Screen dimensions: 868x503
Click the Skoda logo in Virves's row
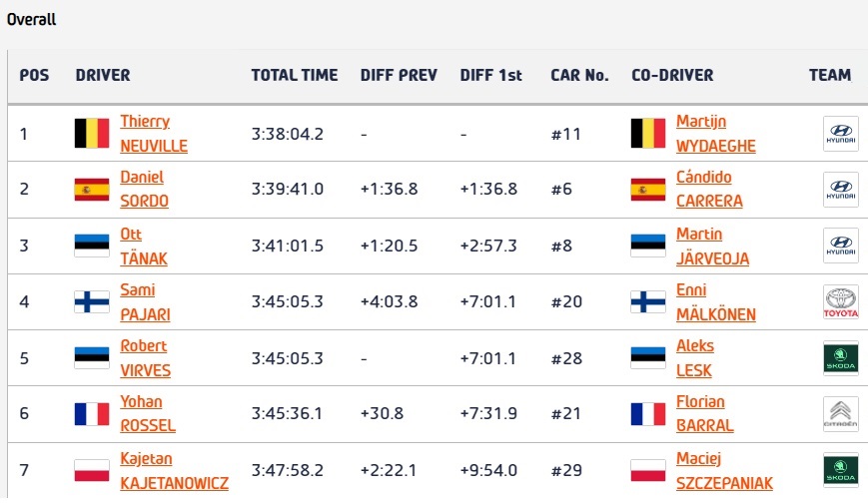click(x=840, y=358)
